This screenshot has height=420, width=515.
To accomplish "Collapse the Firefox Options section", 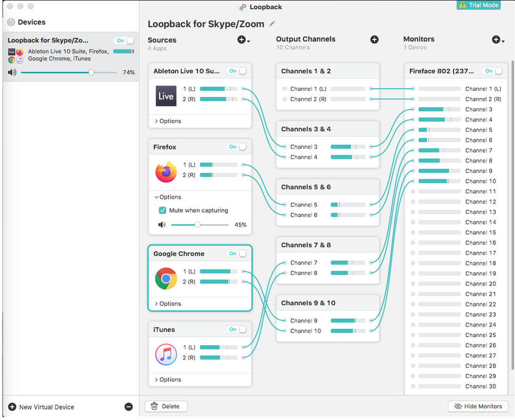I will click(x=168, y=197).
